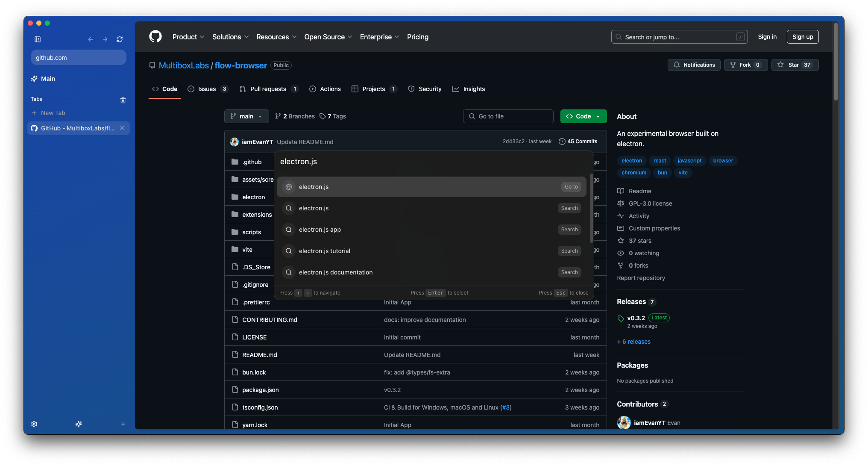Open the green Code dropdown
The image size is (868, 466).
tap(583, 116)
